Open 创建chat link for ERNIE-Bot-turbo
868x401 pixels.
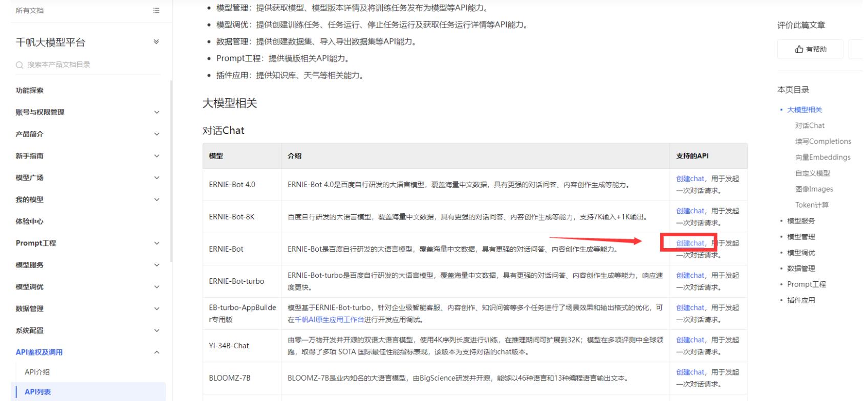[x=690, y=276]
